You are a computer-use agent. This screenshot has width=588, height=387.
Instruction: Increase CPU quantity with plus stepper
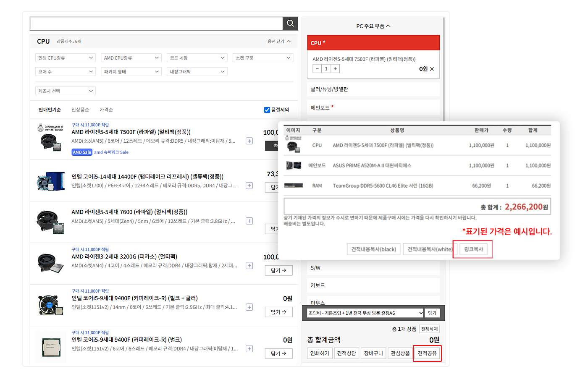pos(335,69)
